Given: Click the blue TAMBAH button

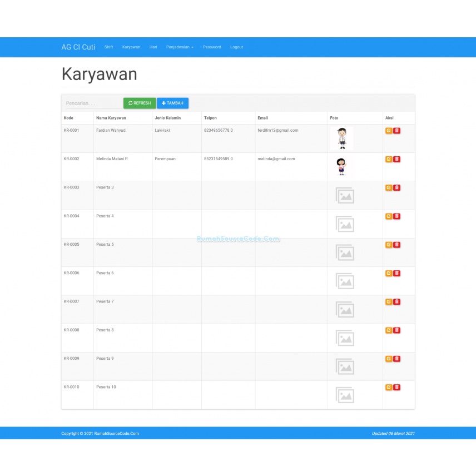Looking at the screenshot, I should pyautogui.click(x=172, y=103).
